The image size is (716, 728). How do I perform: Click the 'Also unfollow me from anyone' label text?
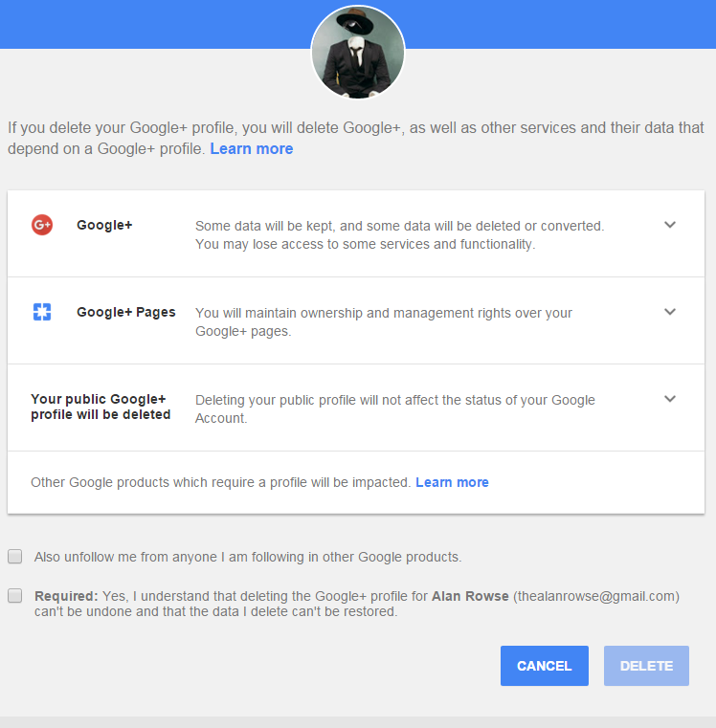point(248,557)
